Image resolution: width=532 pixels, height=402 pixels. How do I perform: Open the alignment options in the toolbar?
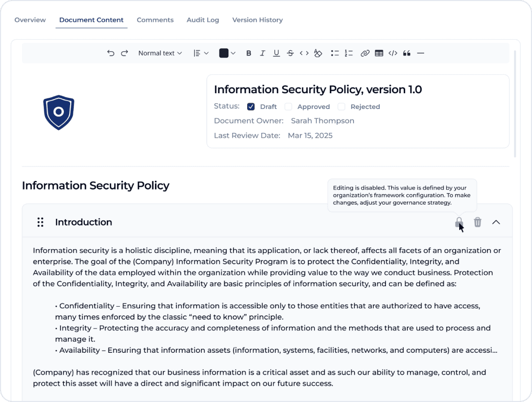[x=199, y=53]
